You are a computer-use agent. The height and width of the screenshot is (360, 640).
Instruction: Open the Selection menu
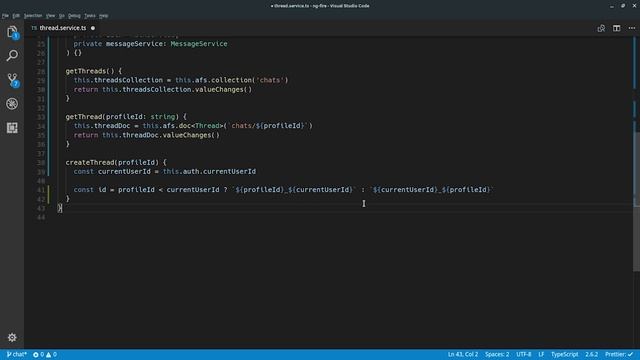33,16
